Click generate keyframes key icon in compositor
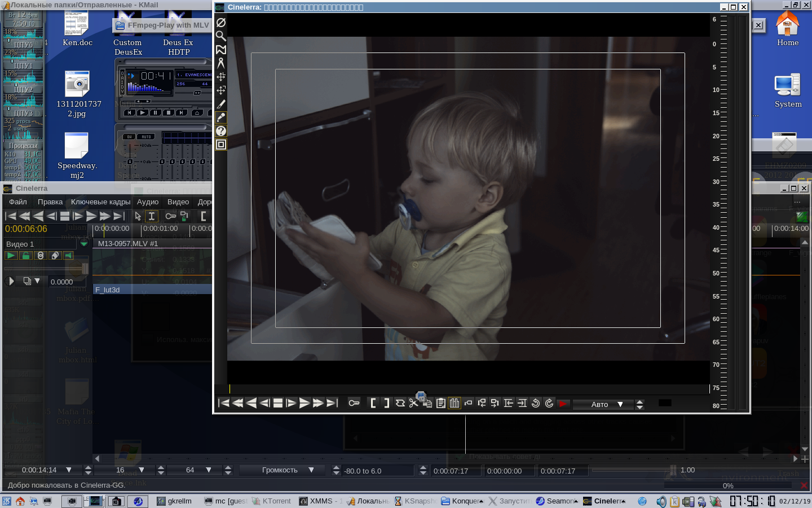Screen dimensions: 812x508 point(354,403)
